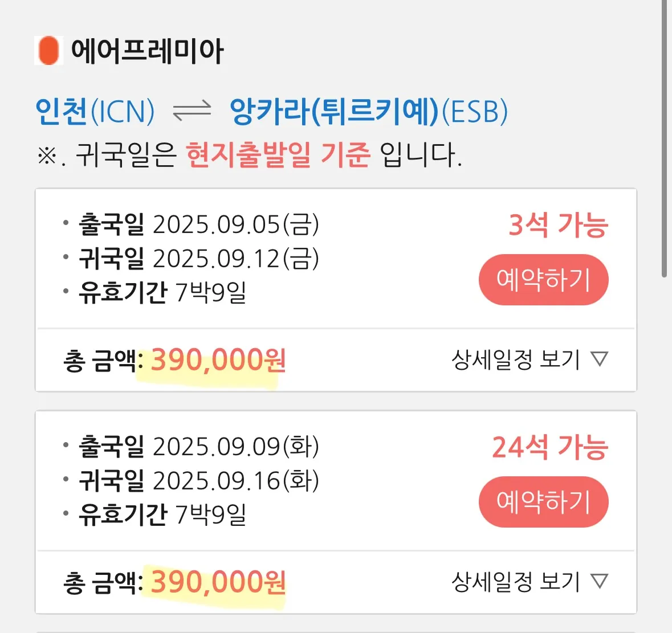672x633 pixels.
Task: Expand 상세일정 보기 for the 09.09 departure
Action: [x=530, y=582]
